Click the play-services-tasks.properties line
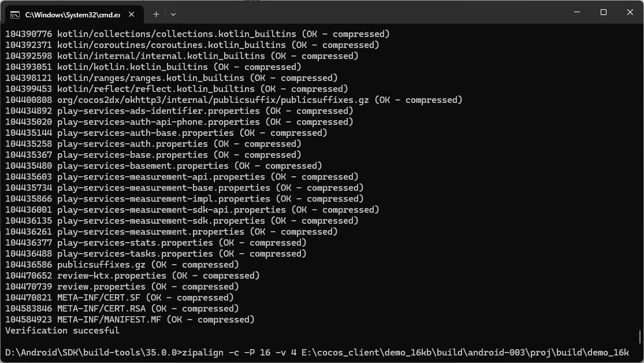Image resolution: width=644 pixels, height=363 pixels. [156, 254]
